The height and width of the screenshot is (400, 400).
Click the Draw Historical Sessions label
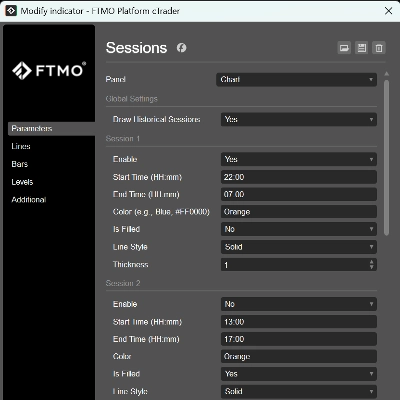157,119
